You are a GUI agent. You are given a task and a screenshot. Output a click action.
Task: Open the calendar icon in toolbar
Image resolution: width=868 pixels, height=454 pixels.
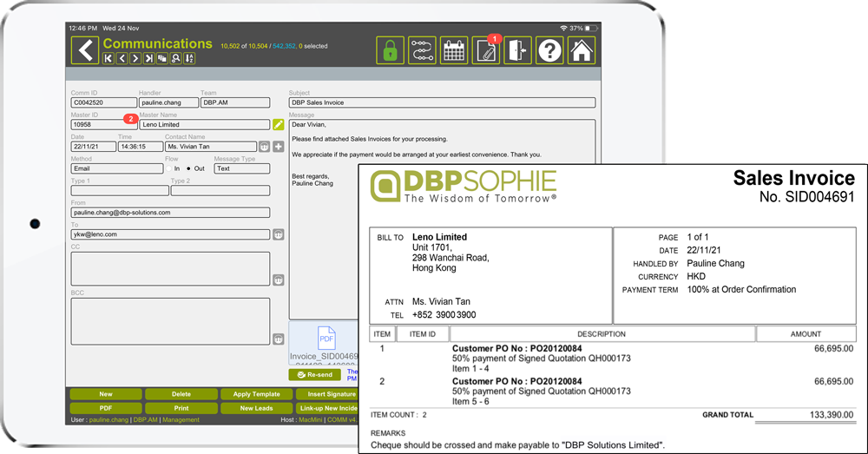pyautogui.click(x=454, y=50)
